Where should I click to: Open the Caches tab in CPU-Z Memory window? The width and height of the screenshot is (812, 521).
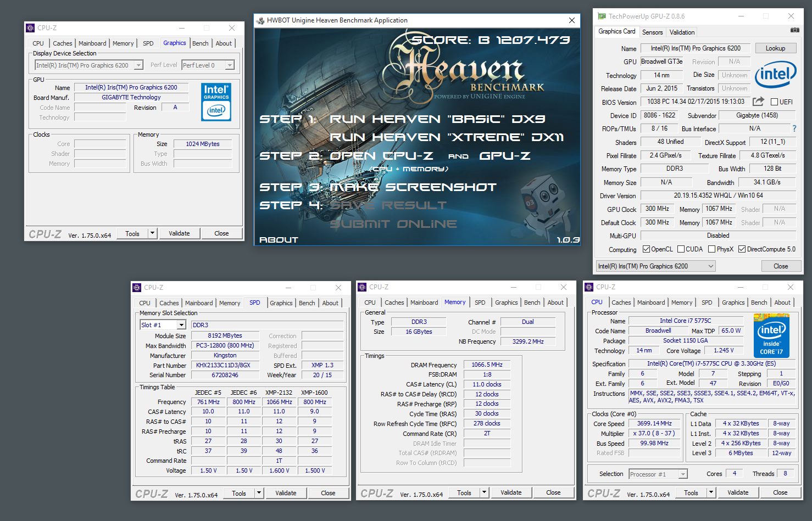click(394, 302)
